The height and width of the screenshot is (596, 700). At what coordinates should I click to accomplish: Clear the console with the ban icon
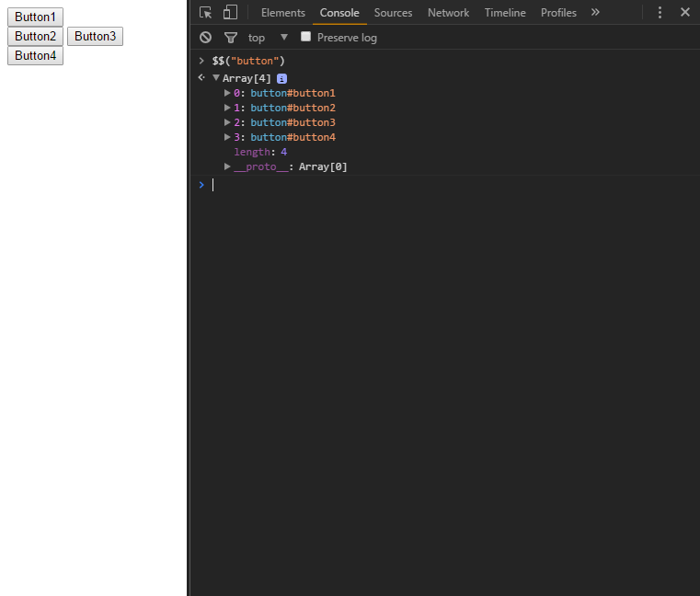205,38
